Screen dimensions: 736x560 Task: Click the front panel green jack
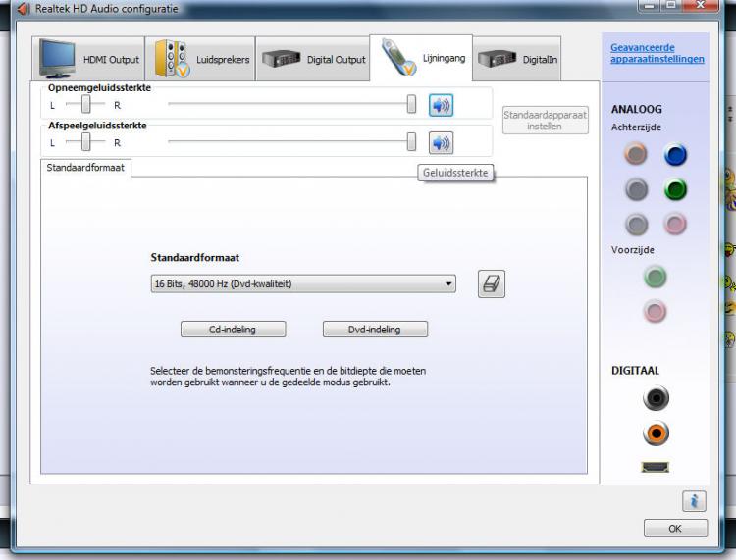pyautogui.click(x=656, y=278)
